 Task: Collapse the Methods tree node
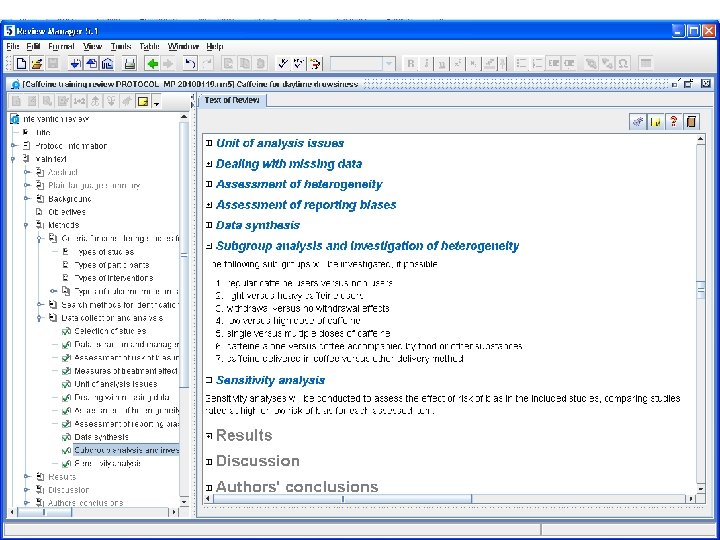pos(27,225)
